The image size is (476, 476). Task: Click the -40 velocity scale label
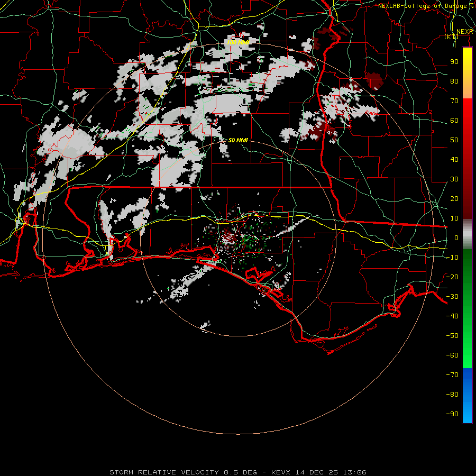coord(452,316)
